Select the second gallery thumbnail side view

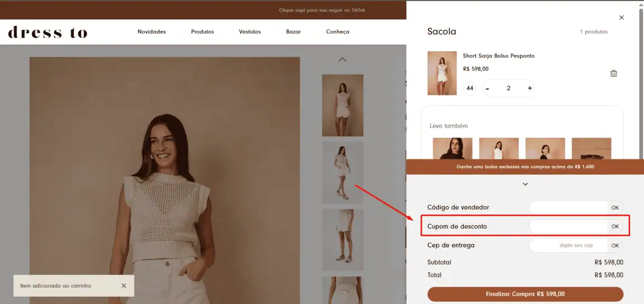pyautogui.click(x=343, y=173)
